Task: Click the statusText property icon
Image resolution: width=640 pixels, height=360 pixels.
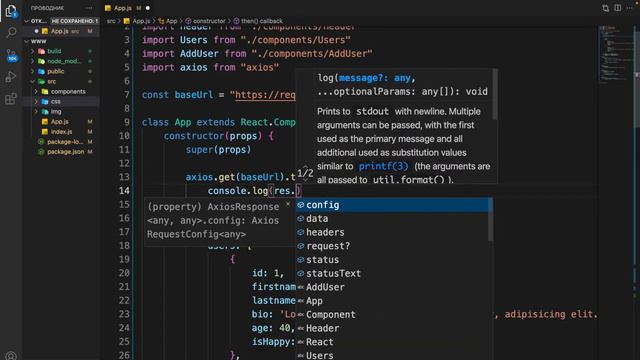Action: [x=301, y=273]
